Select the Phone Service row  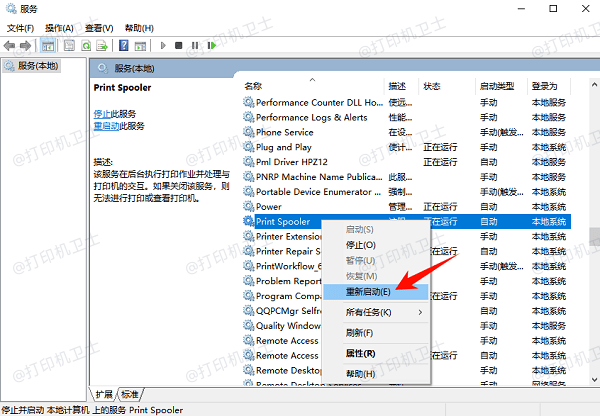click(284, 132)
